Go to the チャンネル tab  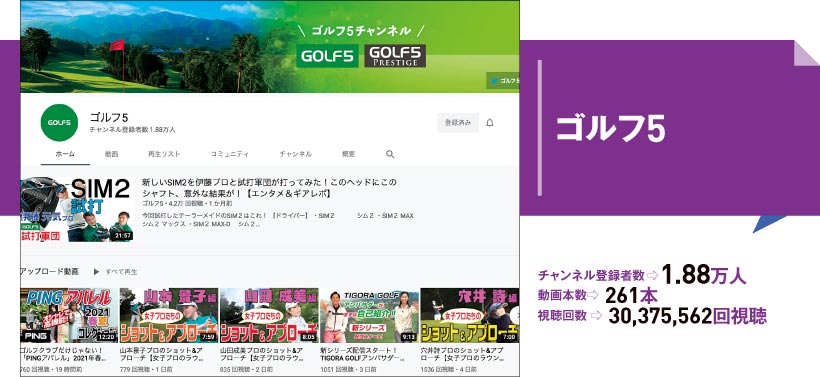tap(295, 154)
